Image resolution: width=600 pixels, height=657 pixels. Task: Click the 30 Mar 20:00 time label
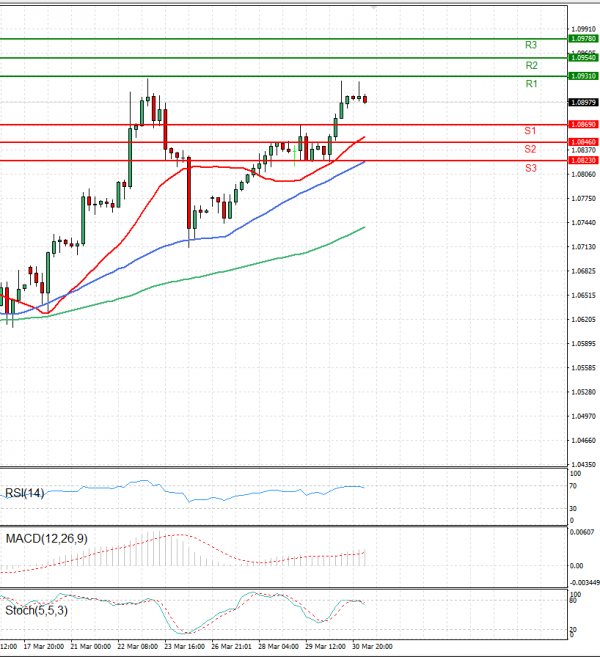click(372, 647)
